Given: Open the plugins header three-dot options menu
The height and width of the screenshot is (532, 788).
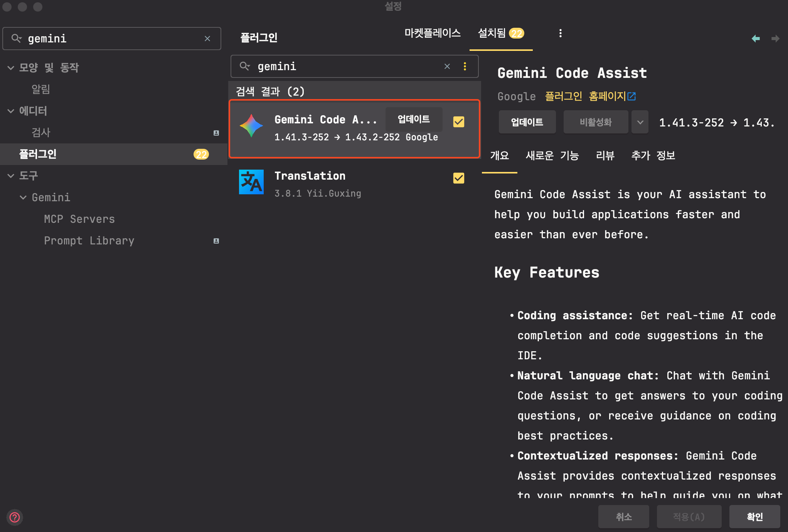Looking at the screenshot, I should pos(560,33).
